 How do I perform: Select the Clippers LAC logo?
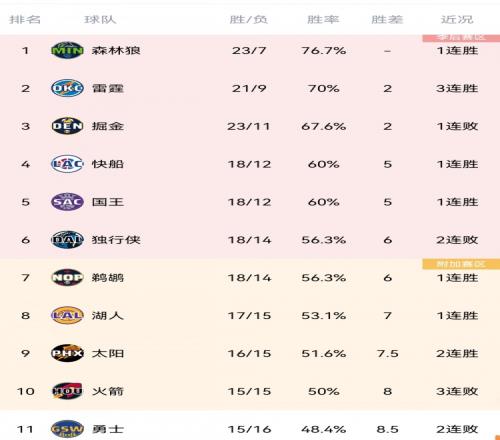pos(67,164)
